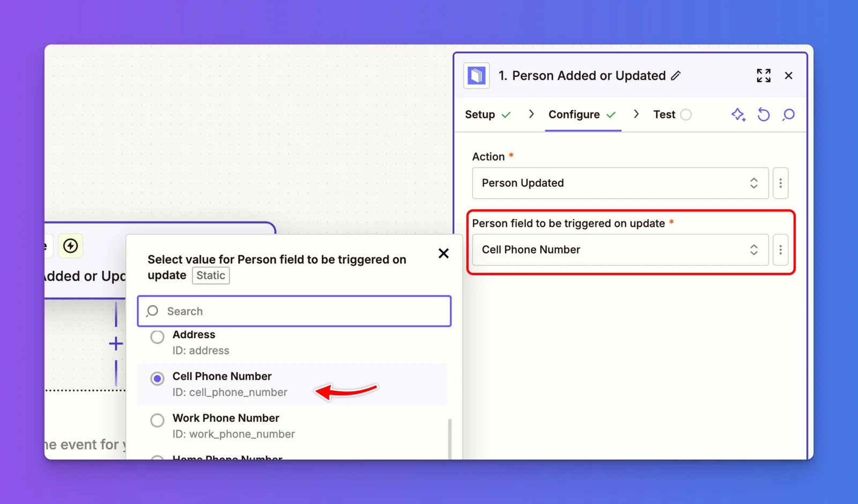858x504 pixels.
Task: Click the app logo icon beside Person Added or Updated
Action: coord(476,76)
